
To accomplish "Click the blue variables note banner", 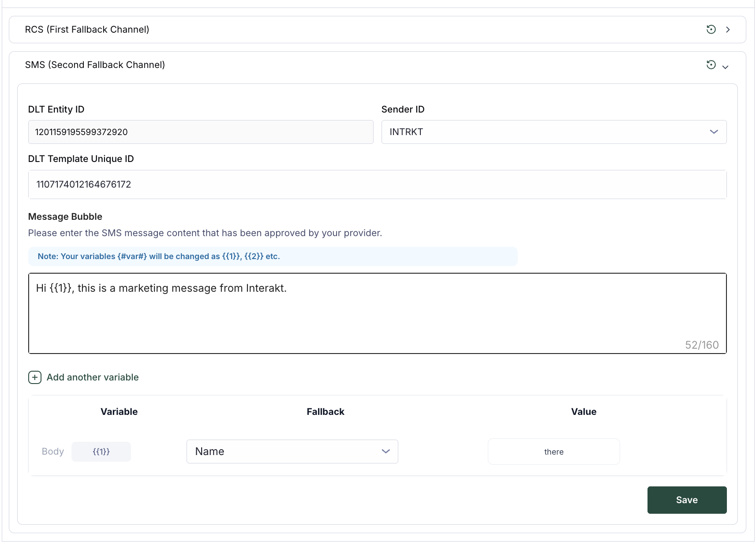I will click(273, 256).
